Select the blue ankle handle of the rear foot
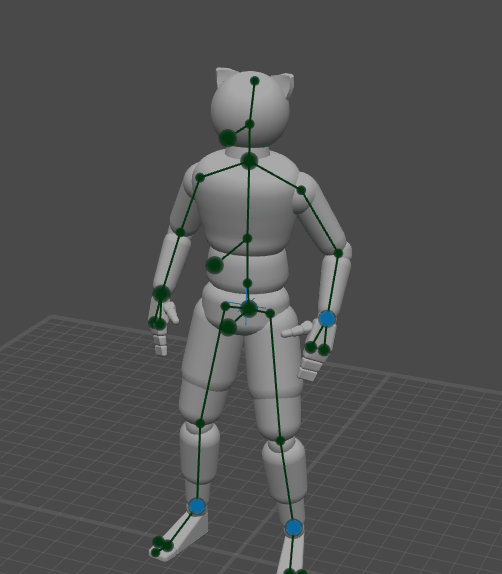This screenshot has width=502, height=574. [x=294, y=528]
